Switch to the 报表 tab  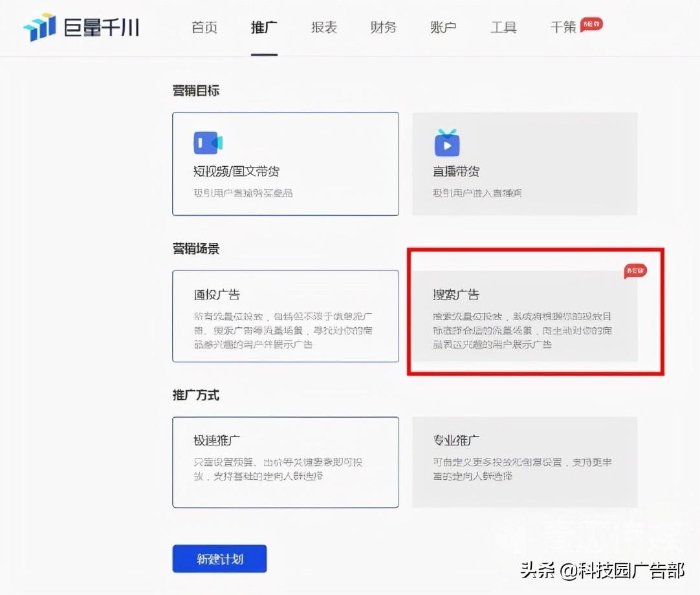323,28
